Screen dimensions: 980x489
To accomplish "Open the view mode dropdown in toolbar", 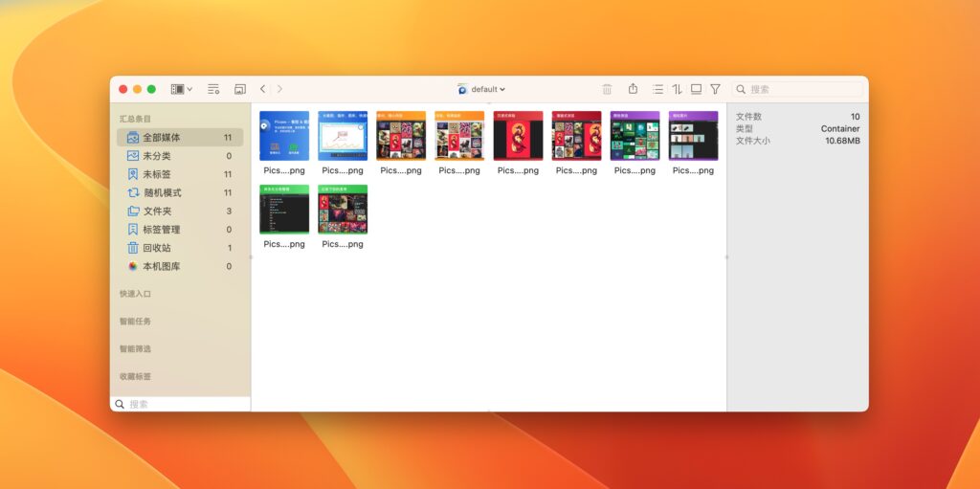I will pos(181,89).
